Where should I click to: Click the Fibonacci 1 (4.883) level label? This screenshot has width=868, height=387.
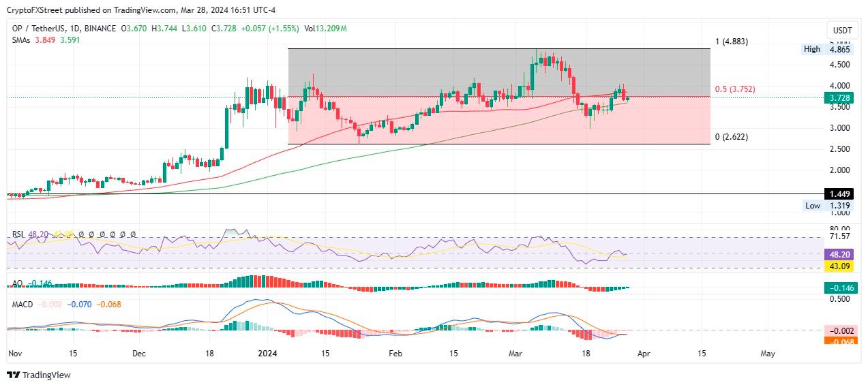coord(731,42)
